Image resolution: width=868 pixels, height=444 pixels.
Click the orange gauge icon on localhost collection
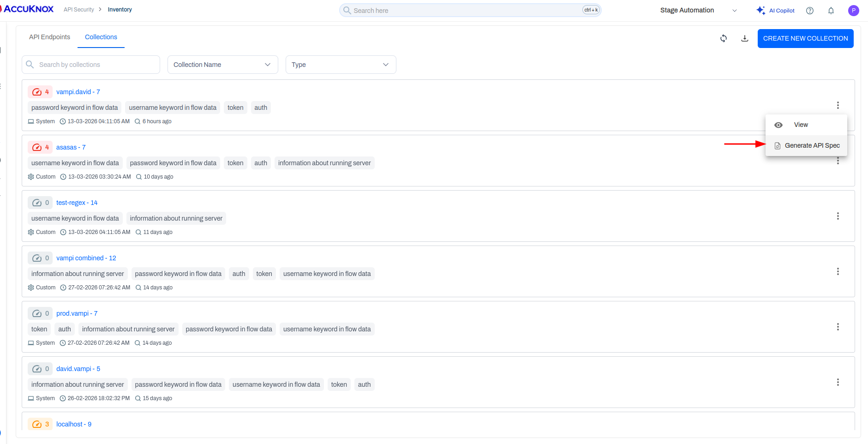pos(37,424)
